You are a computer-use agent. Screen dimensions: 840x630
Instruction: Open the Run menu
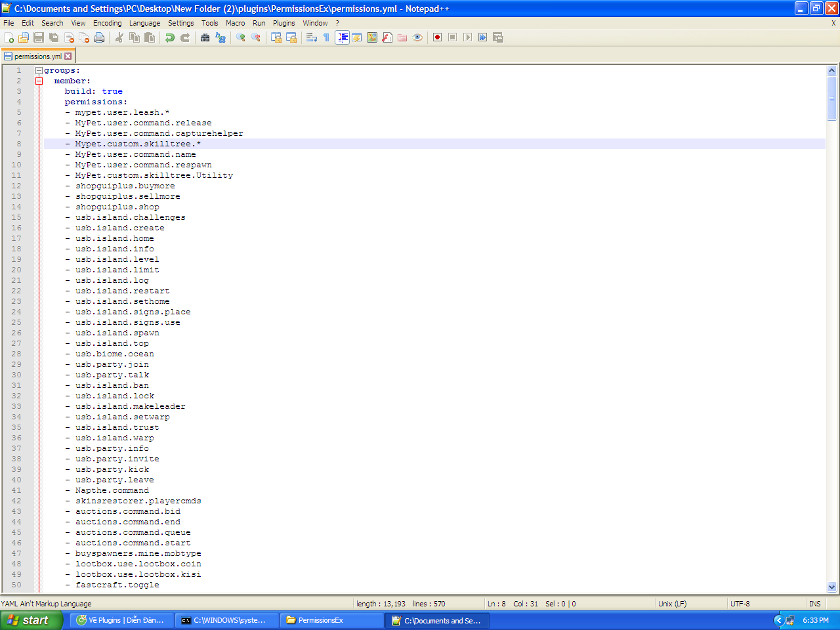click(x=259, y=23)
